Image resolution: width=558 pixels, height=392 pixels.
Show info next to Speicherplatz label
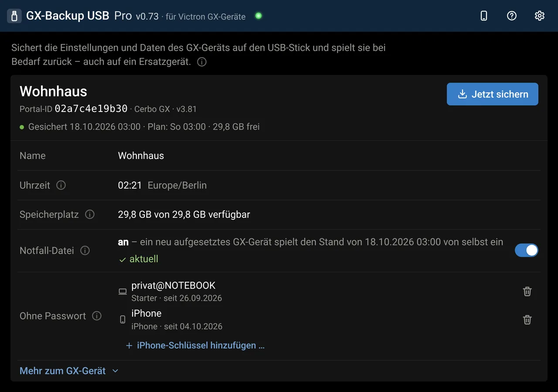[x=90, y=214]
